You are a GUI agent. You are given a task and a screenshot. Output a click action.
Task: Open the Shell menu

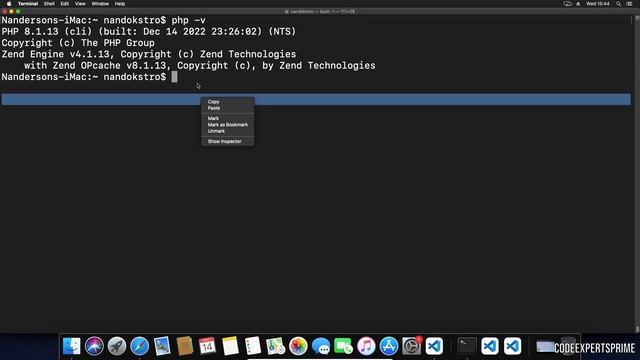click(x=49, y=4)
